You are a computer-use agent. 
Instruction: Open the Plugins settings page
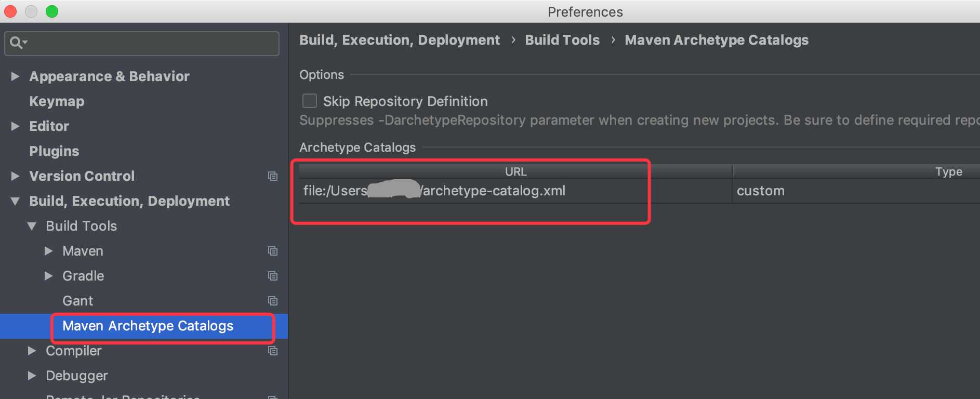pos(54,151)
